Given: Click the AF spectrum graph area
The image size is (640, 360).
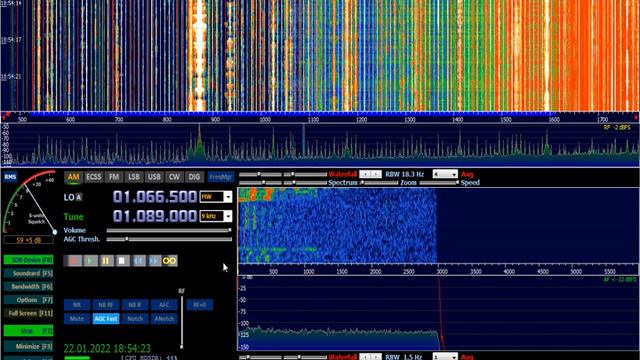Looking at the screenshot, I should [438, 313].
